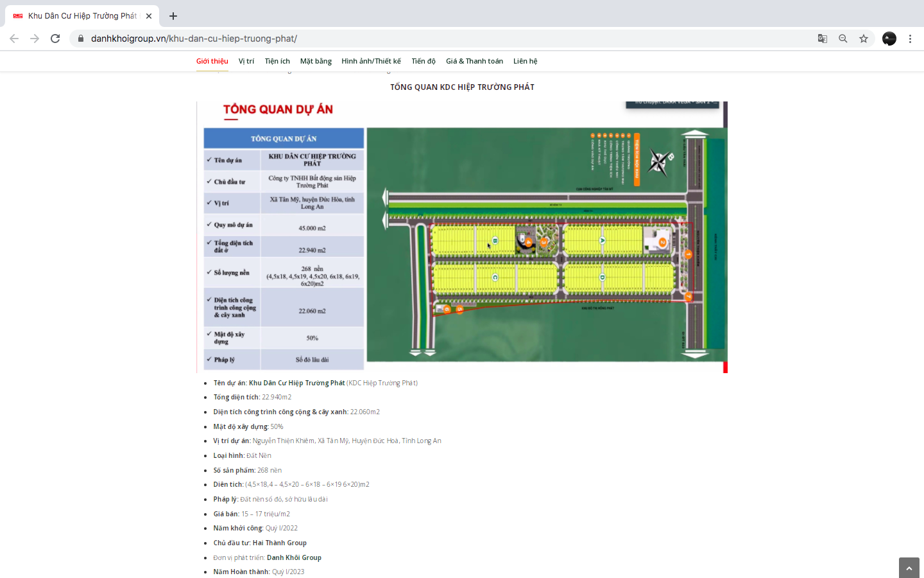Click the scroll-to-top arrow button

909,568
